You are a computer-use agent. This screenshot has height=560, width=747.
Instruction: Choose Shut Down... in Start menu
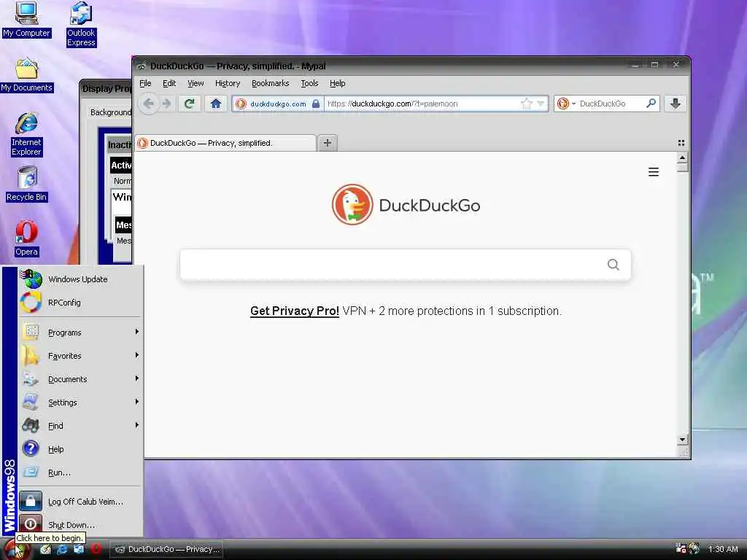click(x=81, y=524)
